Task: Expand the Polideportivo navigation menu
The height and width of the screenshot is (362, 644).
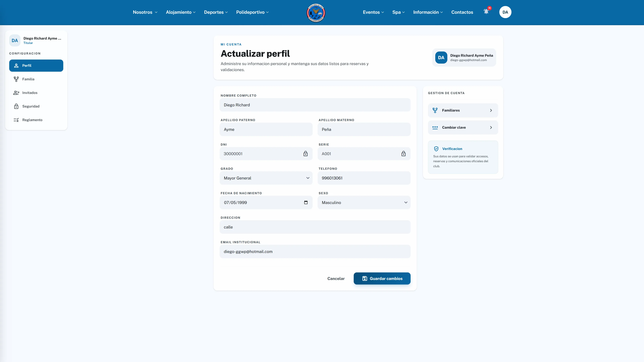Action: point(252,12)
